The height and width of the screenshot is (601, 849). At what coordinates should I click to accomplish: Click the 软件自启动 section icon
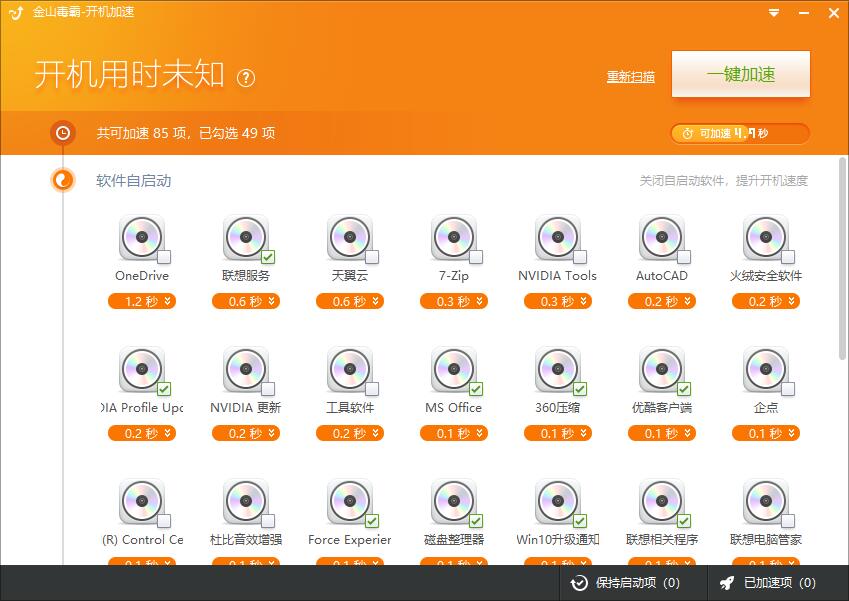(63, 180)
